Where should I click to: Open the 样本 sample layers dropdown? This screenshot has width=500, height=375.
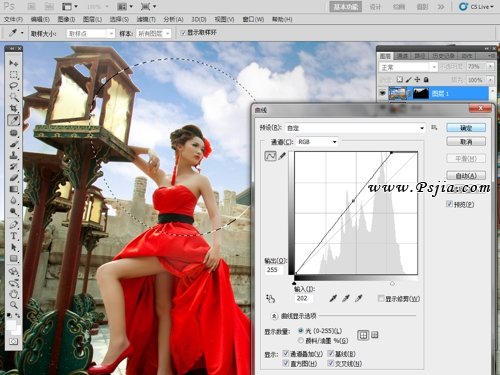154,34
